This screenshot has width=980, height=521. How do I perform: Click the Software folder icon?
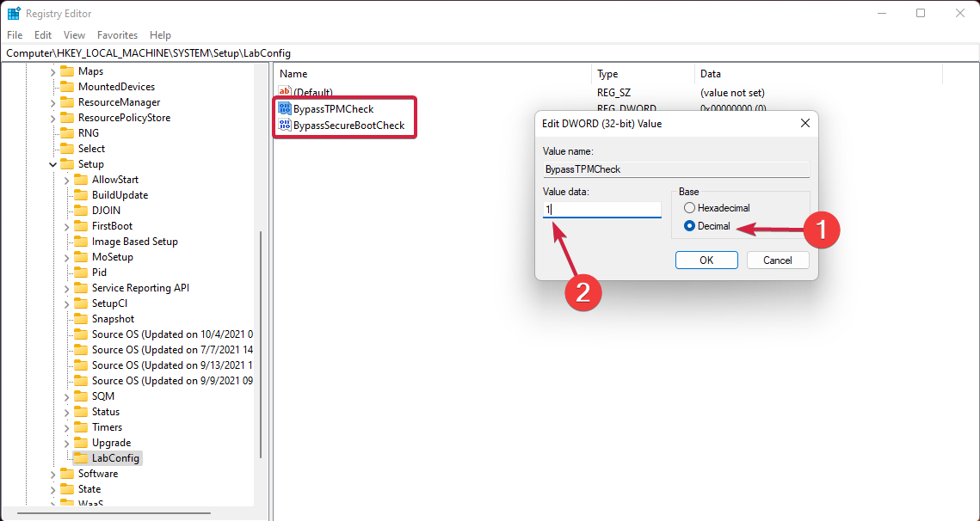coord(67,474)
